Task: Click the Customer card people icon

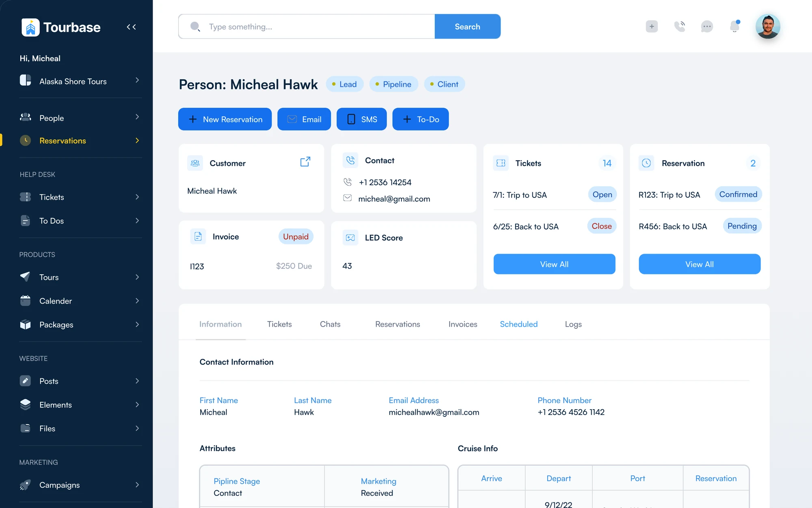Action: pos(195,163)
